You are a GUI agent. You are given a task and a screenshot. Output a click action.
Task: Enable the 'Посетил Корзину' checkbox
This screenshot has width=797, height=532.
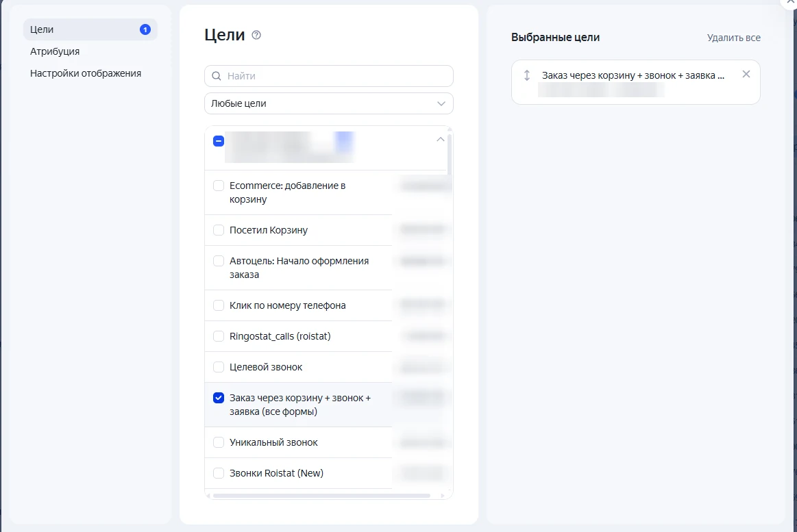[219, 230]
